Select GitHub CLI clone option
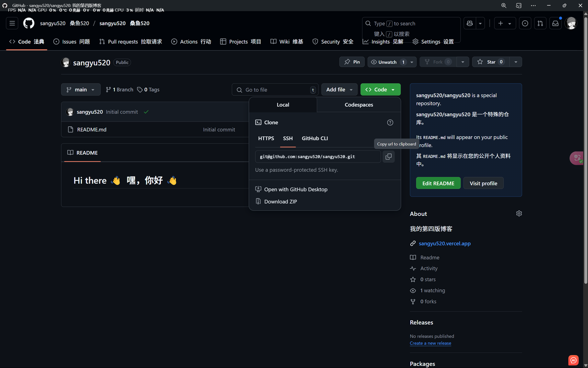The image size is (588, 368). pyautogui.click(x=315, y=138)
